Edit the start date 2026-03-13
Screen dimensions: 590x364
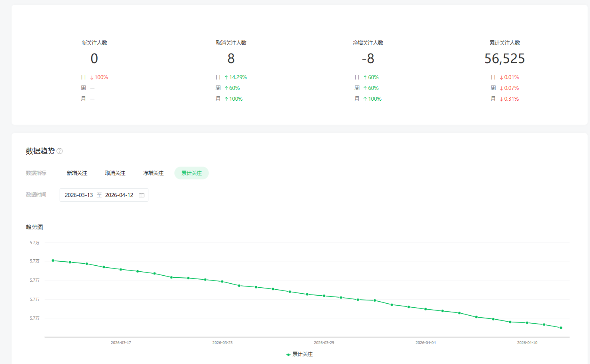tap(79, 195)
